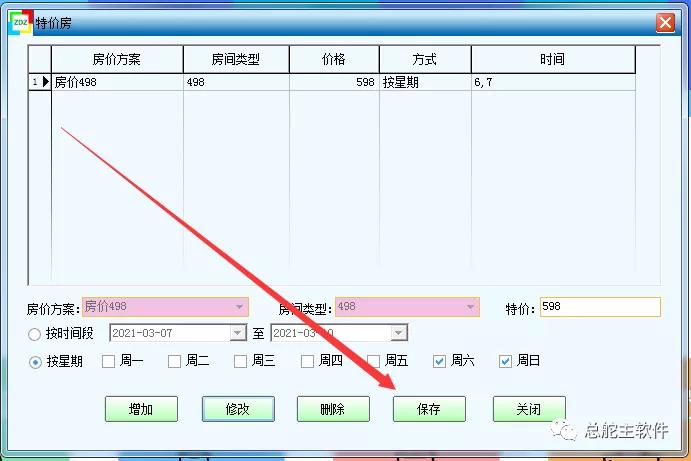Click the ZDZ application icon in title bar
The width and height of the screenshot is (691, 461).
(21, 22)
